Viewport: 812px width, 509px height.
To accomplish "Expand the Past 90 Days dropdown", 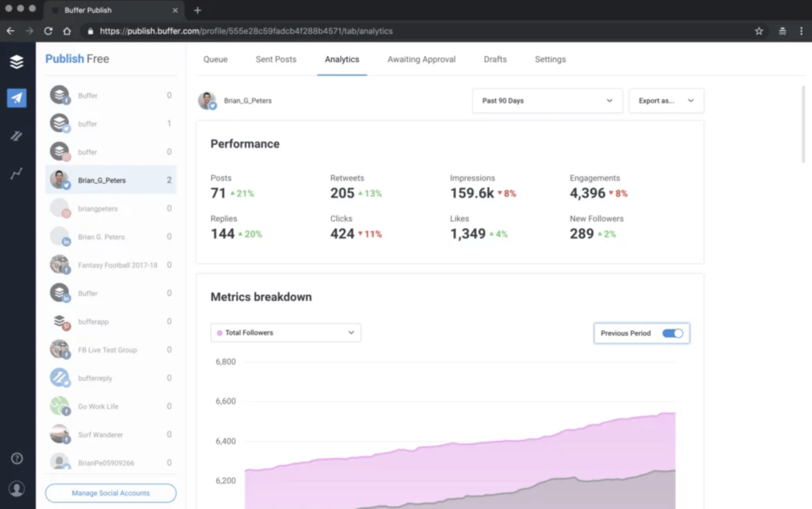I will pos(547,101).
